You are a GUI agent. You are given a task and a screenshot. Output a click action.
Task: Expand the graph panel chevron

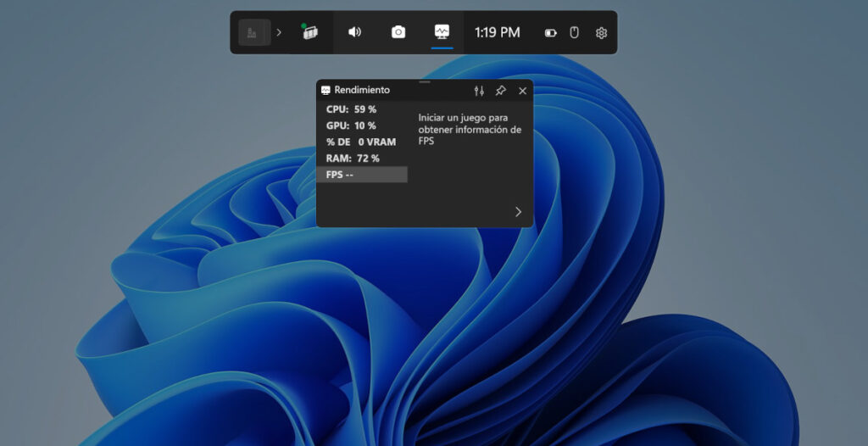click(518, 212)
